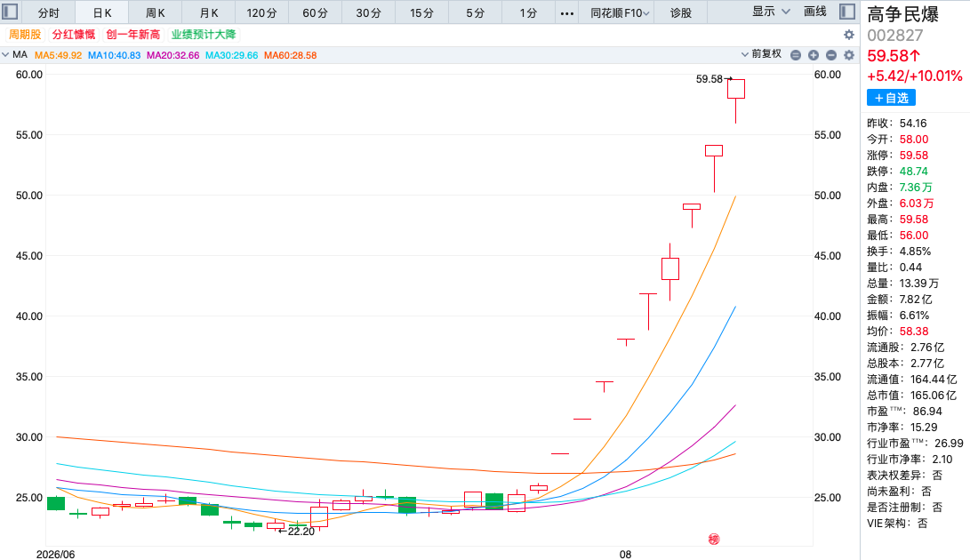Select the 60分 period tab
The width and height of the screenshot is (970, 560).
[x=316, y=13]
